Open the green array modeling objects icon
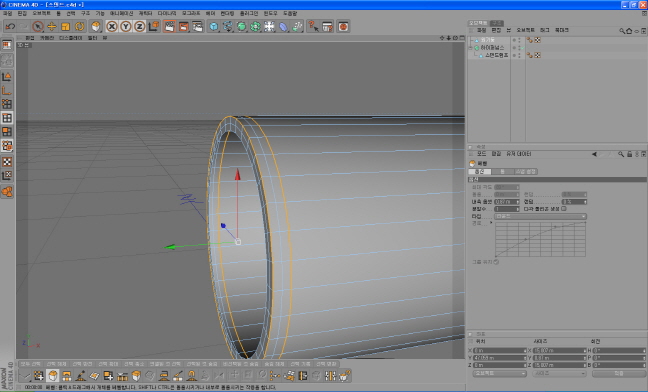This screenshot has height=392, width=648. pyautogui.click(x=255, y=26)
